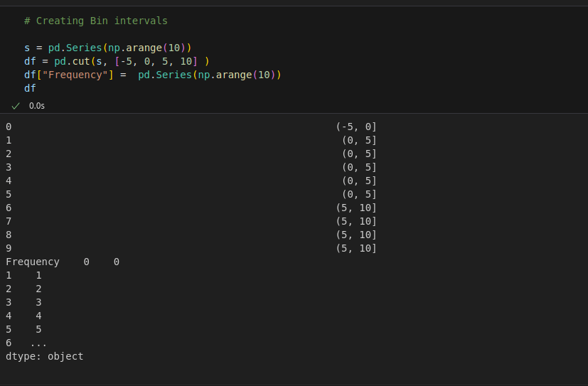The image size is (588, 386).
Task: Click output index 0 beside '(-5, 0]'
Action: [x=9, y=127]
